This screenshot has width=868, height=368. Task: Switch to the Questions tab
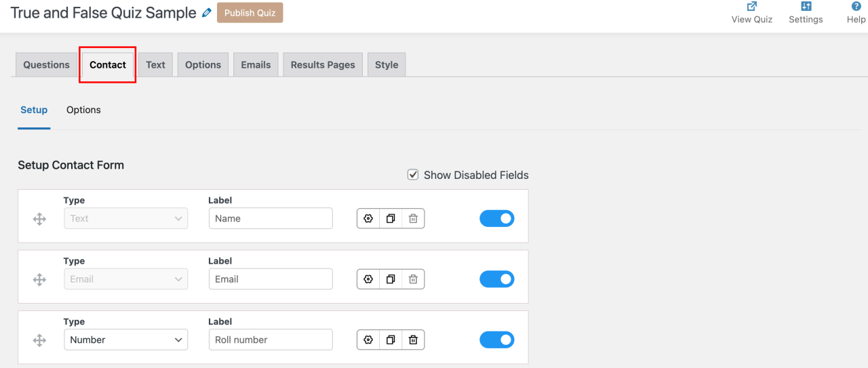coord(46,65)
